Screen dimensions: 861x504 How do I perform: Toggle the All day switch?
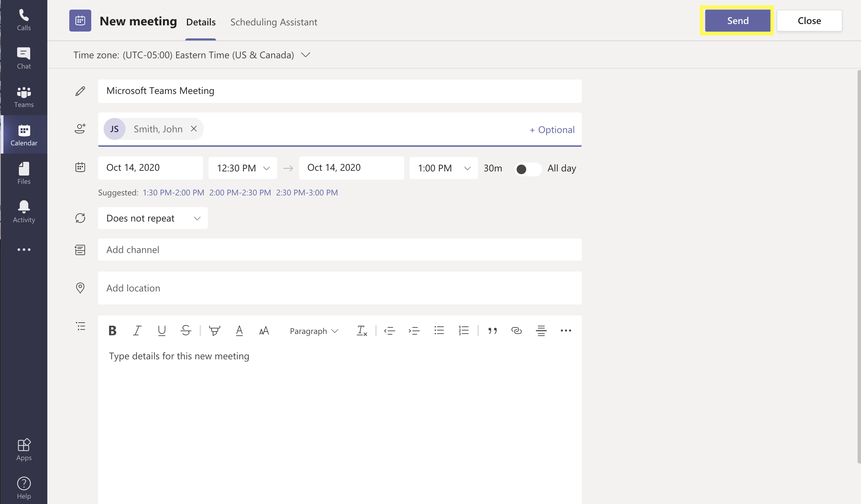point(528,169)
